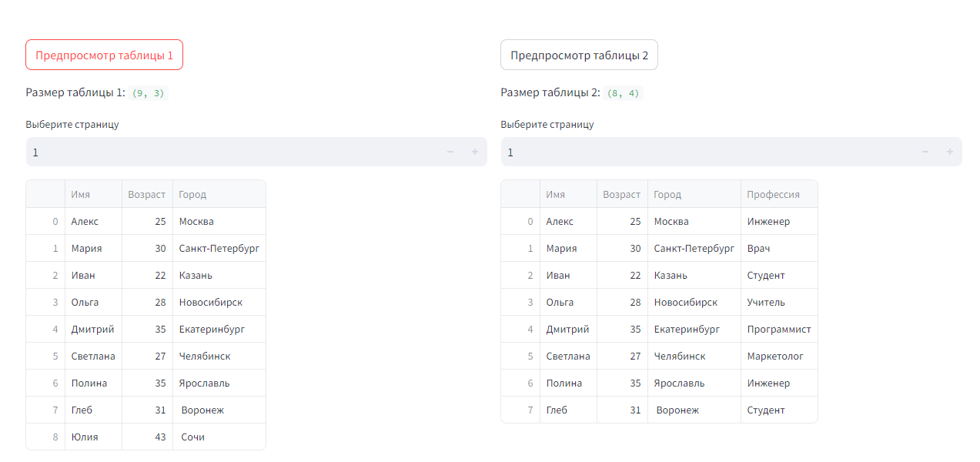
Task: Click "Студент" in the Глеб row
Action: (779, 410)
